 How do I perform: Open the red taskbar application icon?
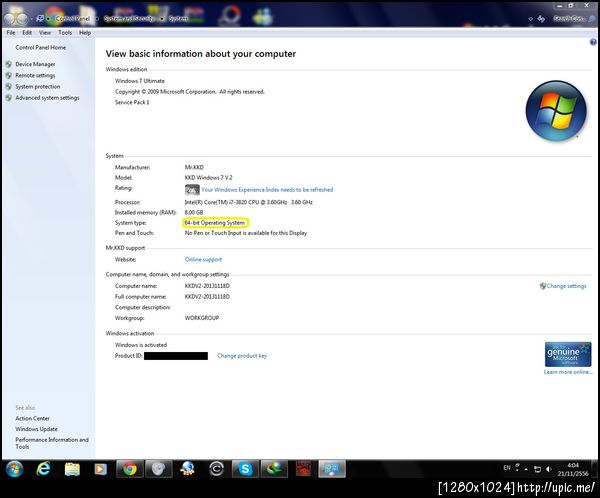click(303, 469)
